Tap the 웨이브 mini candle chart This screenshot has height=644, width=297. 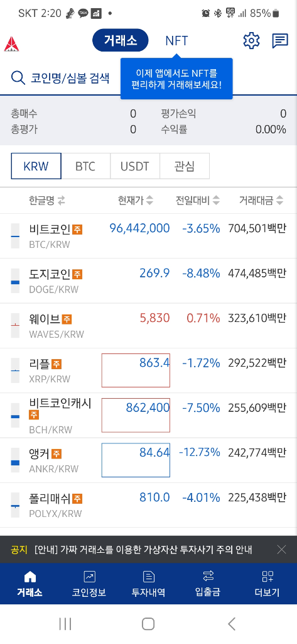click(x=15, y=325)
